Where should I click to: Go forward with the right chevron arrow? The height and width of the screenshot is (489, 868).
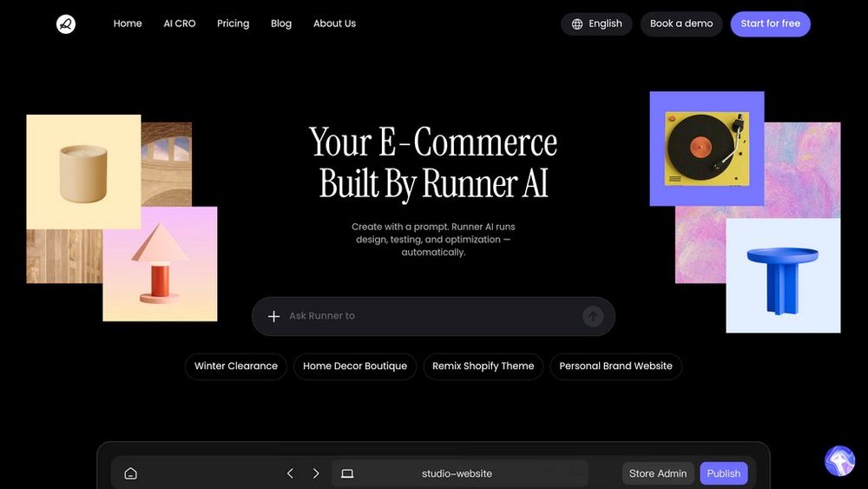pos(316,473)
